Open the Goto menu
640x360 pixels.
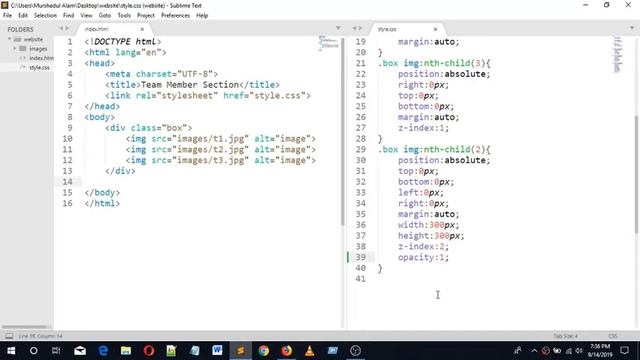pos(104,15)
